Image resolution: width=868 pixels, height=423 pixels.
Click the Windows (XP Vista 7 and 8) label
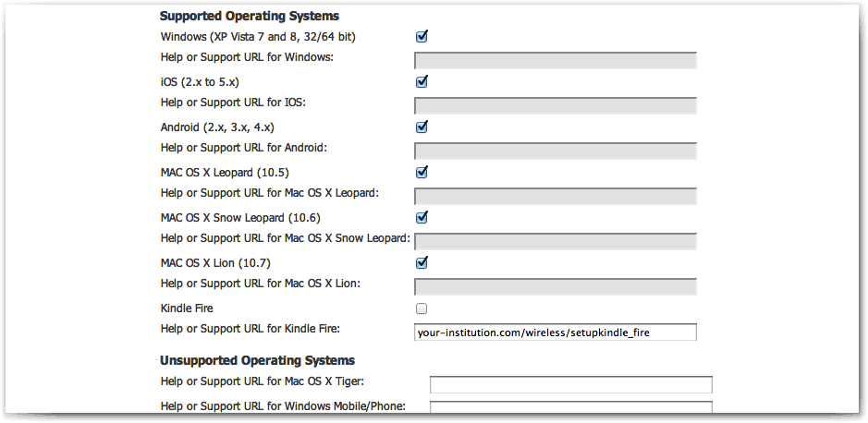(258, 37)
